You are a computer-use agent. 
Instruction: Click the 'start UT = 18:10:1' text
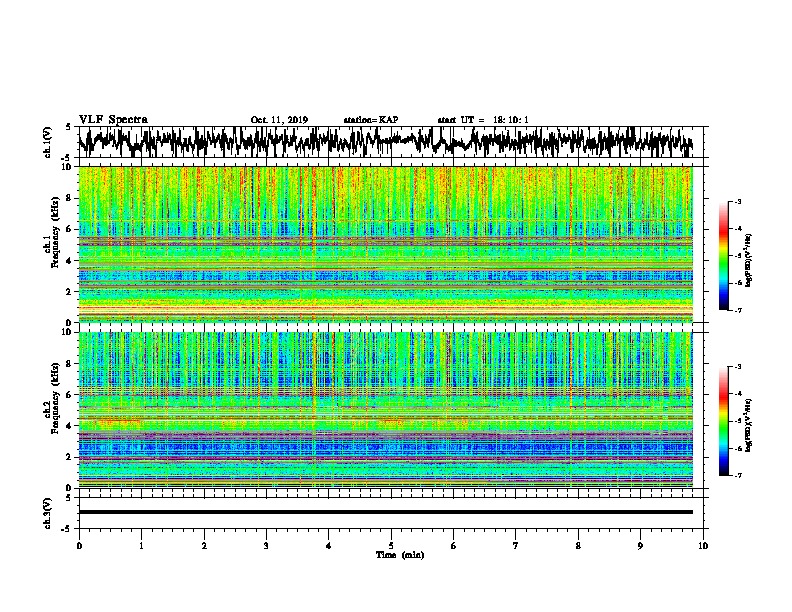[483, 120]
